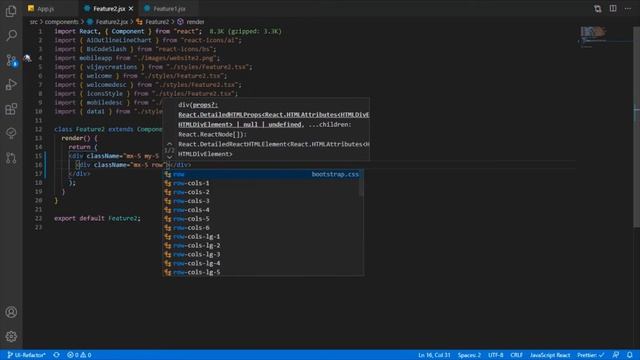Viewport: 640px width, 360px height.
Task: Open the Explorer view in activity bar
Action: tap(11, 11)
